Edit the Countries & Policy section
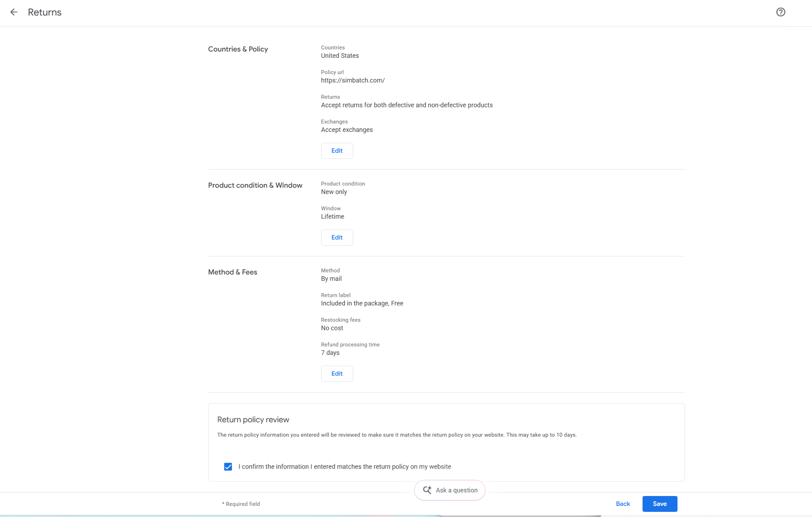Screen dimensions: 812x517 [x=337, y=151]
